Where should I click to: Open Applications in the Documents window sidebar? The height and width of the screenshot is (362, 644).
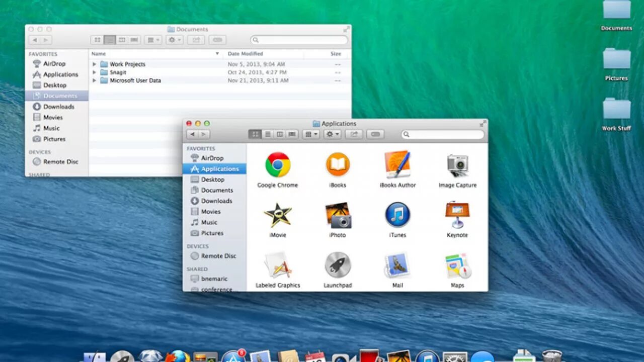pos(60,74)
